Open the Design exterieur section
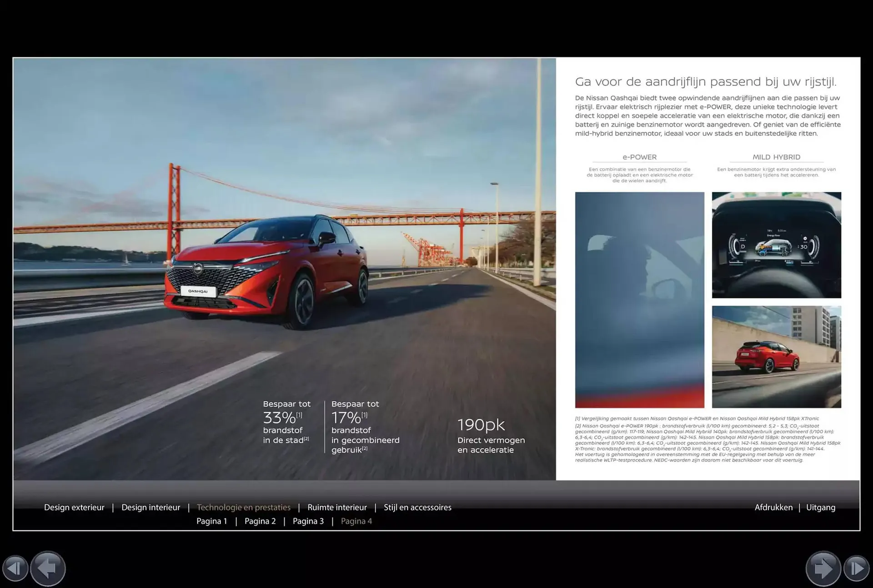Image resolution: width=873 pixels, height=588 pixels. [x=74, y=507]
